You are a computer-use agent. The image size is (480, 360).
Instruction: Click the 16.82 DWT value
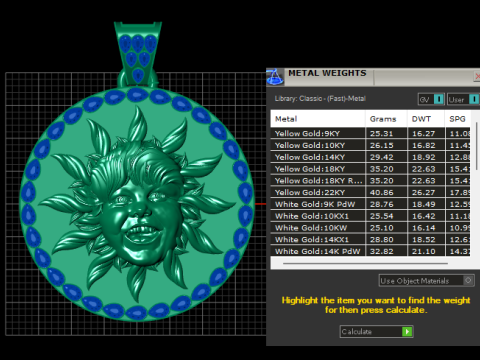424,145
